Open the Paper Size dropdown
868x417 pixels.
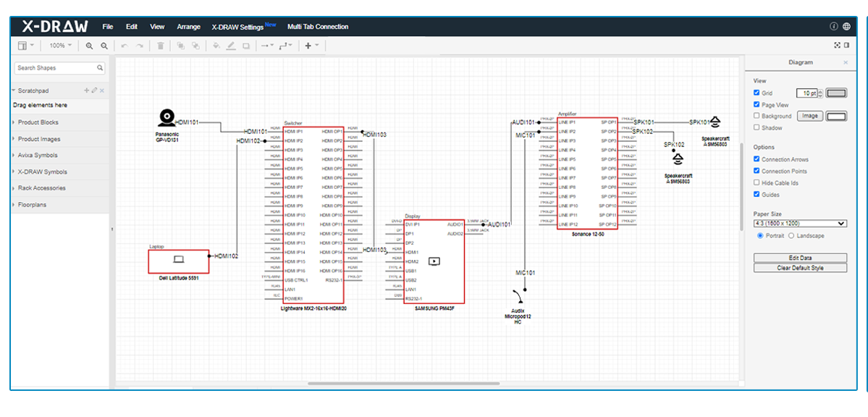[x=800, y=224]
